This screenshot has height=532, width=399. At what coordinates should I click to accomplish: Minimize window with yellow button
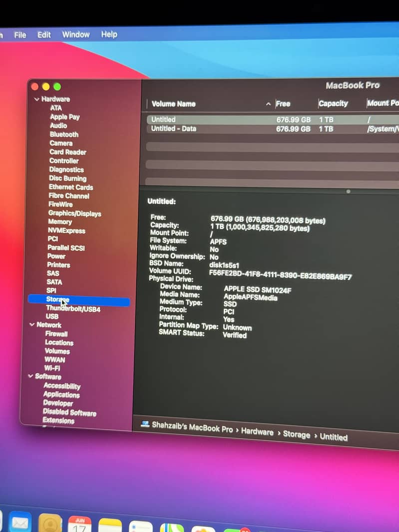point(46,86)
